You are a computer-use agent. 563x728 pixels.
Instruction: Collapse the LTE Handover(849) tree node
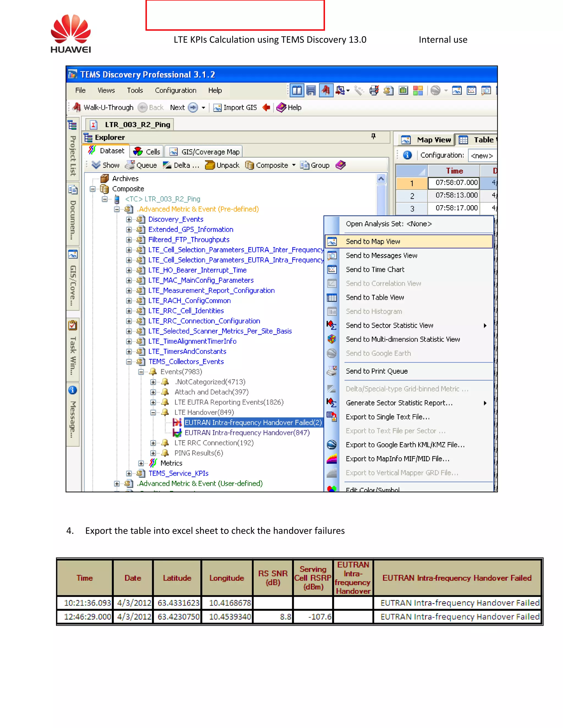click(153, 412)
